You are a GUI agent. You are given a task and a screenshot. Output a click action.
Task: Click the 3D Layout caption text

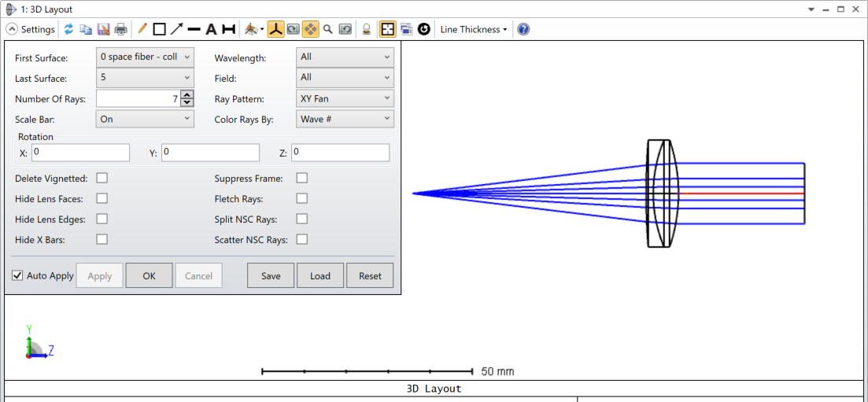[434, 389]
